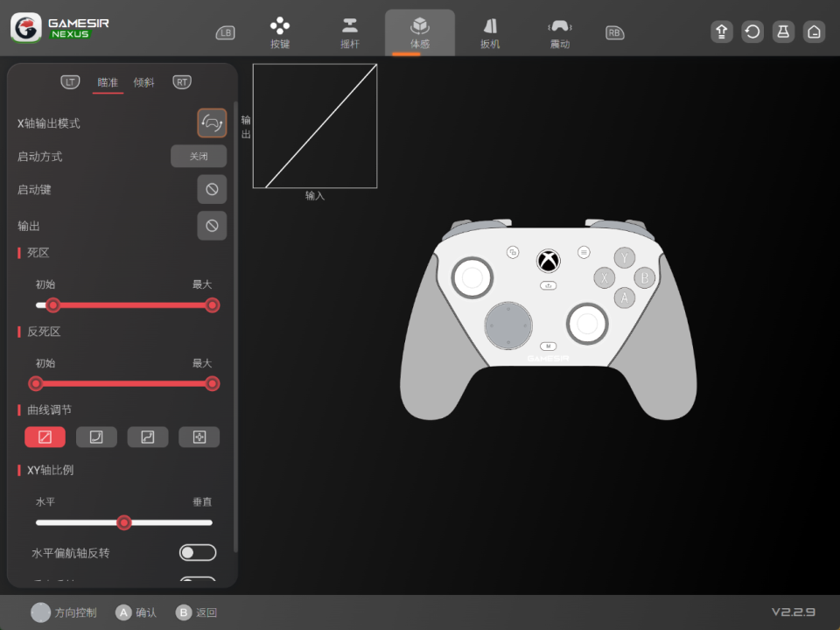
Task: Click the X button on controller image
Action: tap(605, 278)
